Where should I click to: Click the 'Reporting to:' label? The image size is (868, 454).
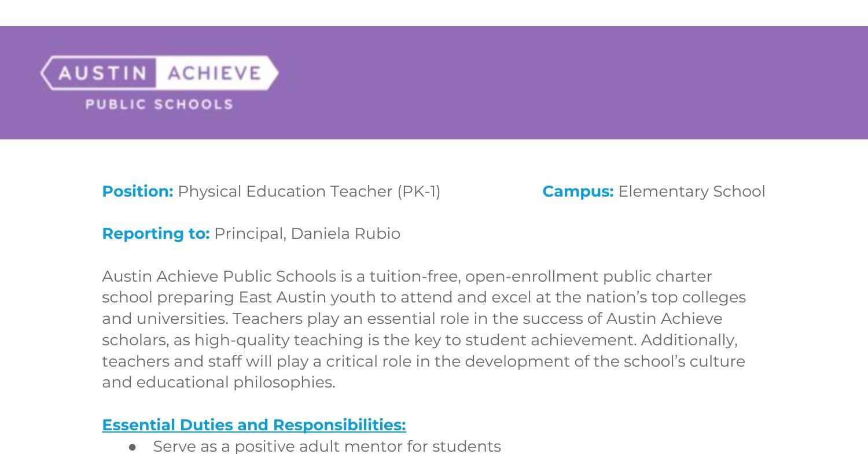tap(155, 234)
